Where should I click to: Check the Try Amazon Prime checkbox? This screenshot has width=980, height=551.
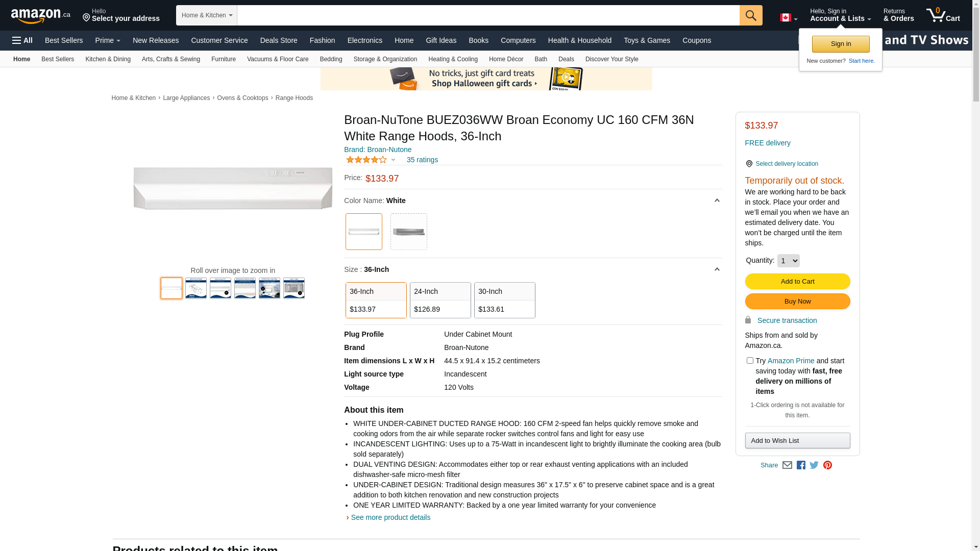[750, 361]
